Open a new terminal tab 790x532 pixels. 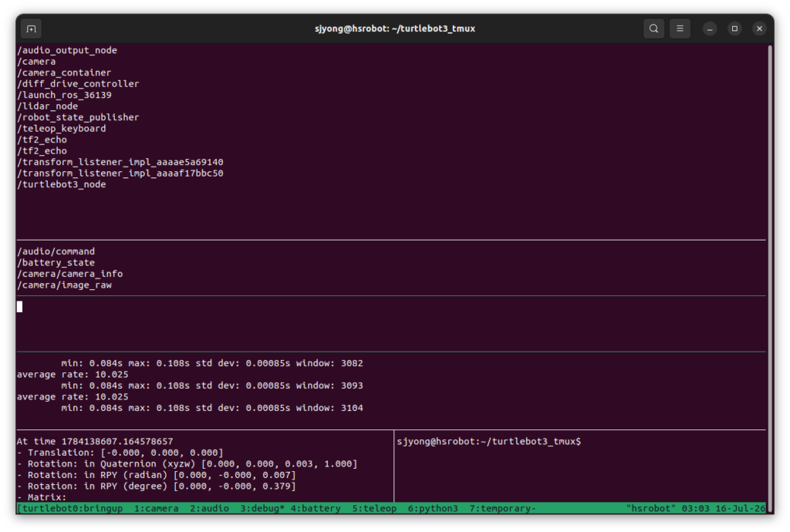31,29
